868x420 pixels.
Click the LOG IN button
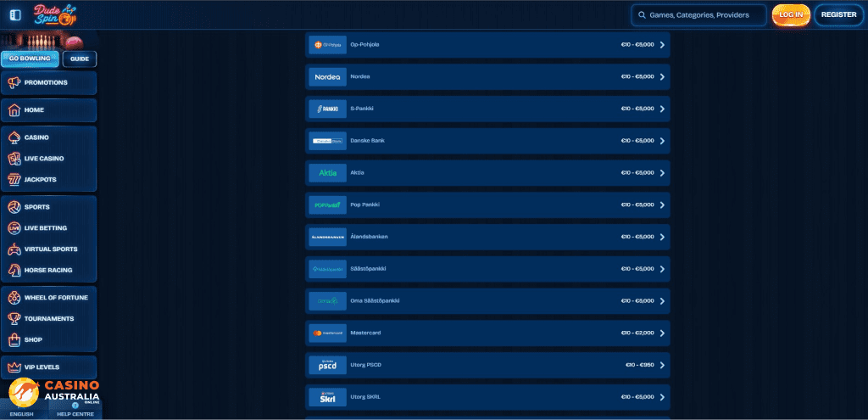(791, 15)
